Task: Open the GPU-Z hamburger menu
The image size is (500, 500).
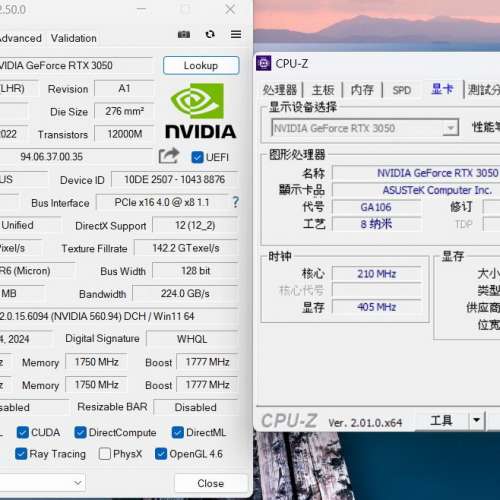Action: tap(236, 34)
